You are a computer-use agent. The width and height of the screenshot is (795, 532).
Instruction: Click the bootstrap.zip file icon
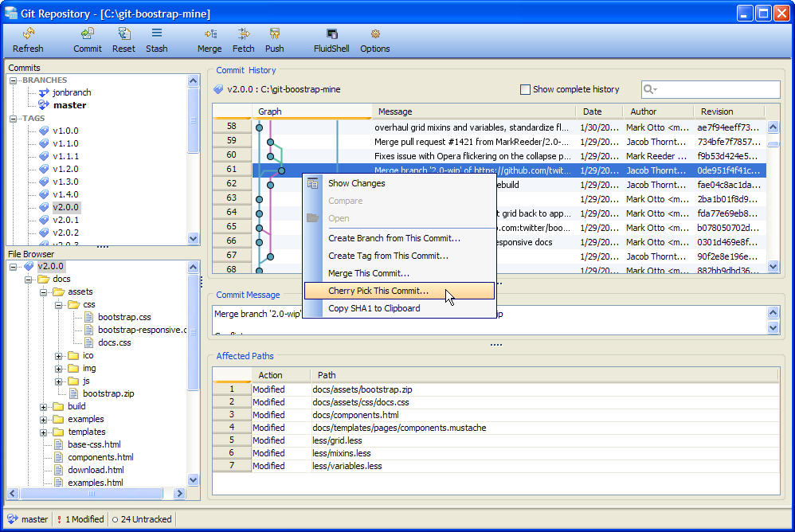click(x=73, y=393)
